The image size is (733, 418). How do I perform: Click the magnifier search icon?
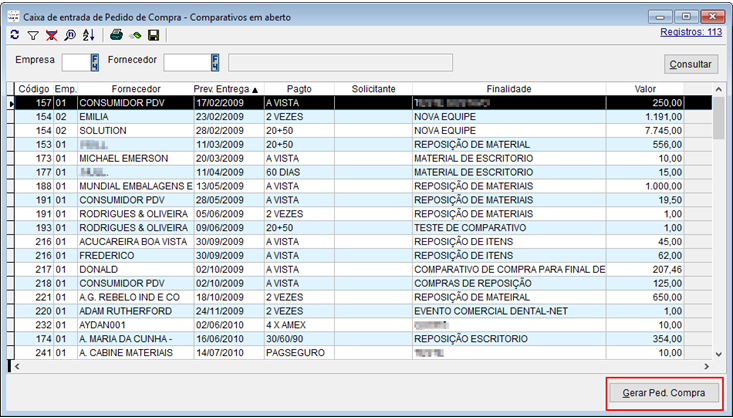68,35
